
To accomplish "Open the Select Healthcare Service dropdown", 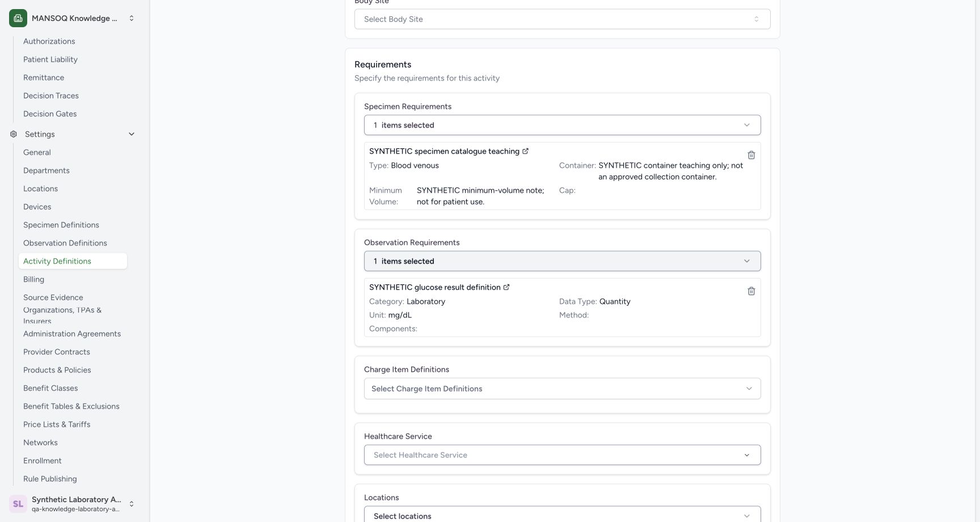I will (x=563, y=455).
